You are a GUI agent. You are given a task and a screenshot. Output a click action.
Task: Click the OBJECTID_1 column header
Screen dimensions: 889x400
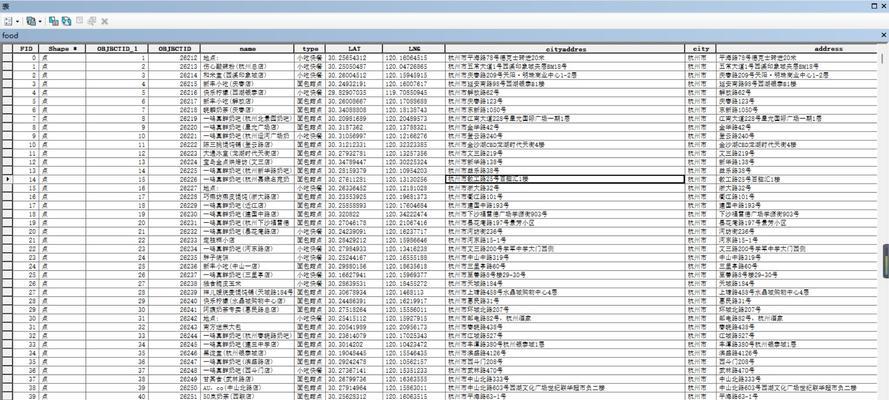pyautogui.click(x=117, y=49)
